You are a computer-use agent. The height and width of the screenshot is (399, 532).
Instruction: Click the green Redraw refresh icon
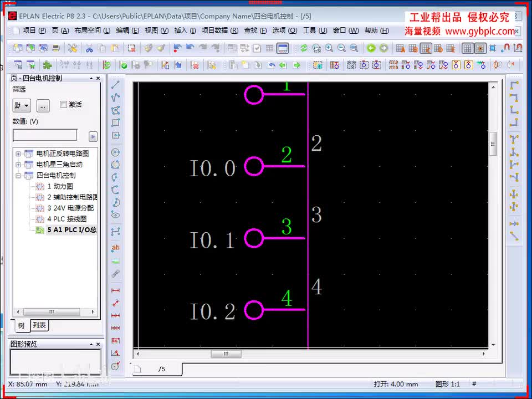304,49
